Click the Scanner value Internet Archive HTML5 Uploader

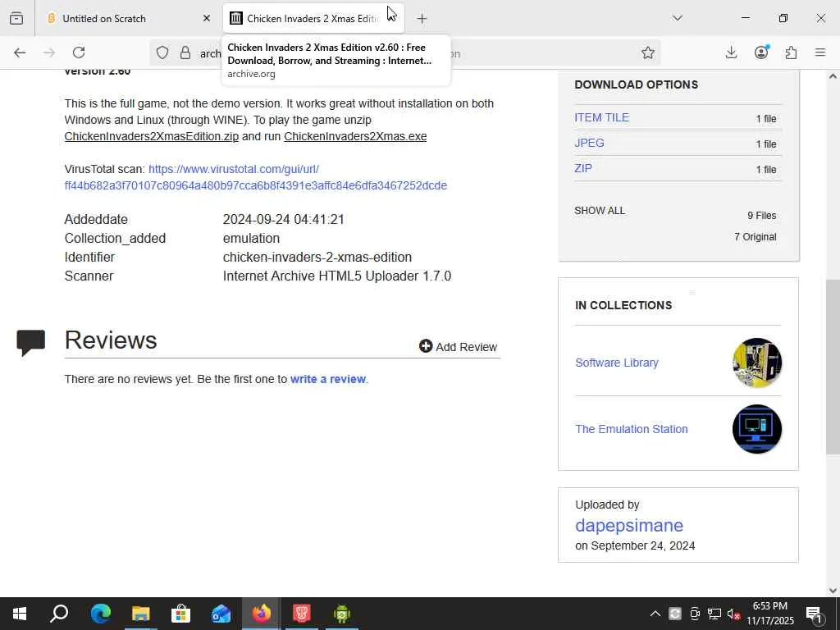click(337, 276)
